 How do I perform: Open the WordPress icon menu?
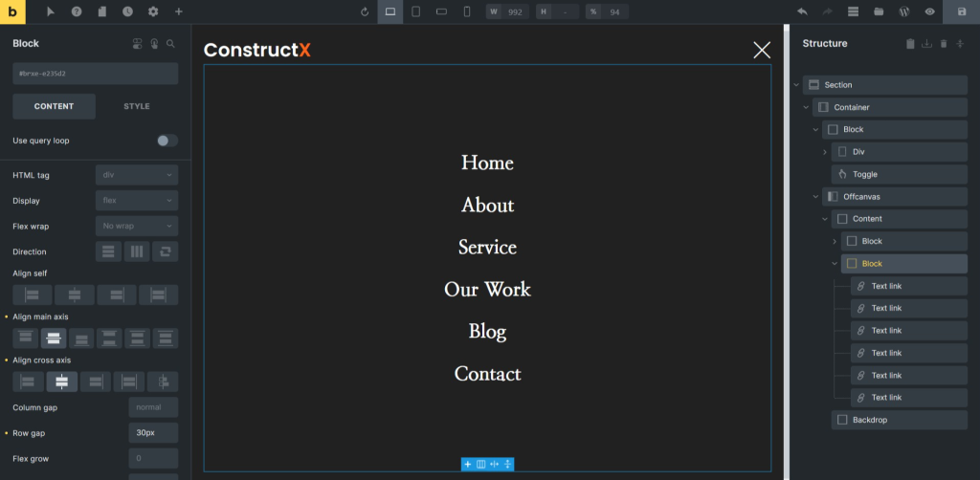pos(903,11)
